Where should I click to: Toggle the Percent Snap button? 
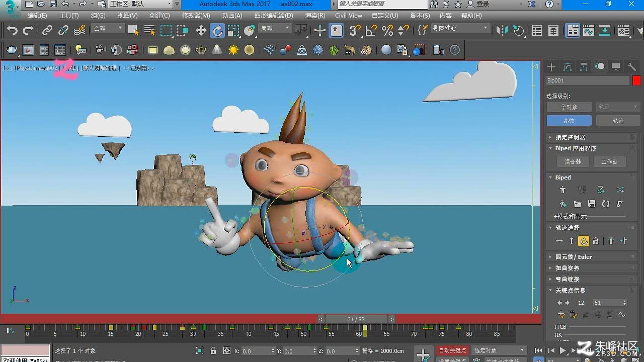387,31
